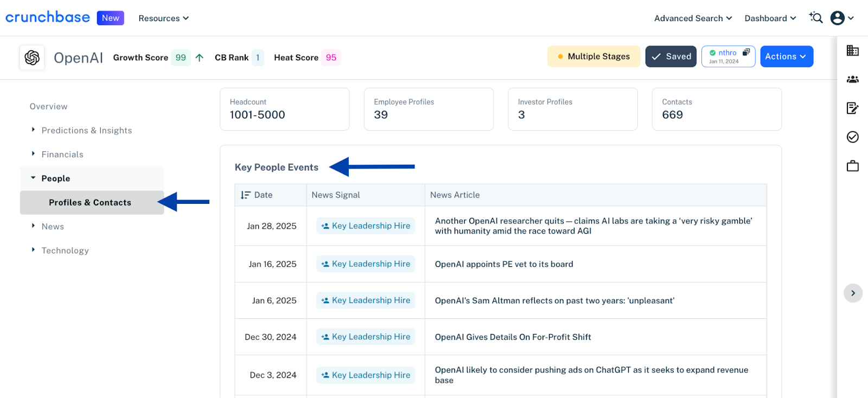This screenshot has height=398, width=868.
Task: Click the Contacts 669 card
Action: click(717, 109)
